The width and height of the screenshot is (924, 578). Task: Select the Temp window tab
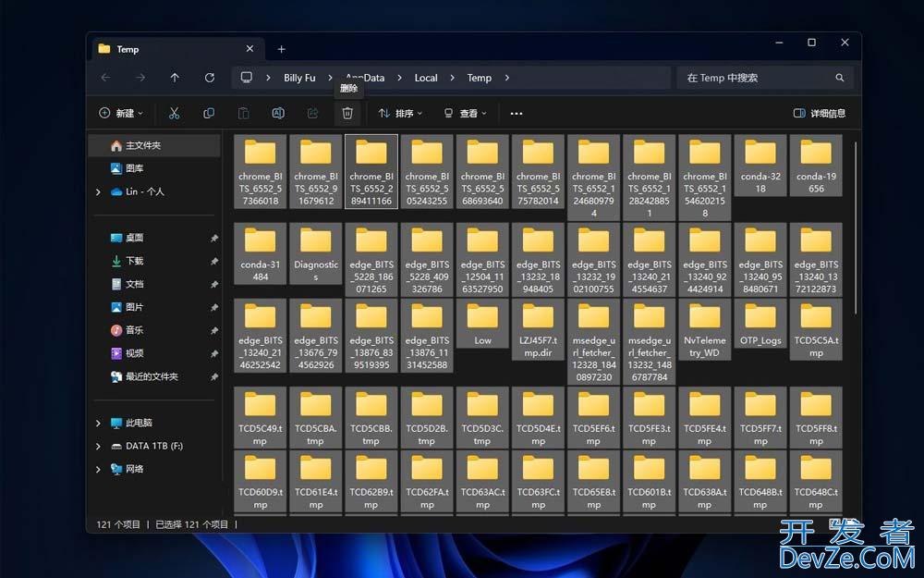click(x=176, y=49)
